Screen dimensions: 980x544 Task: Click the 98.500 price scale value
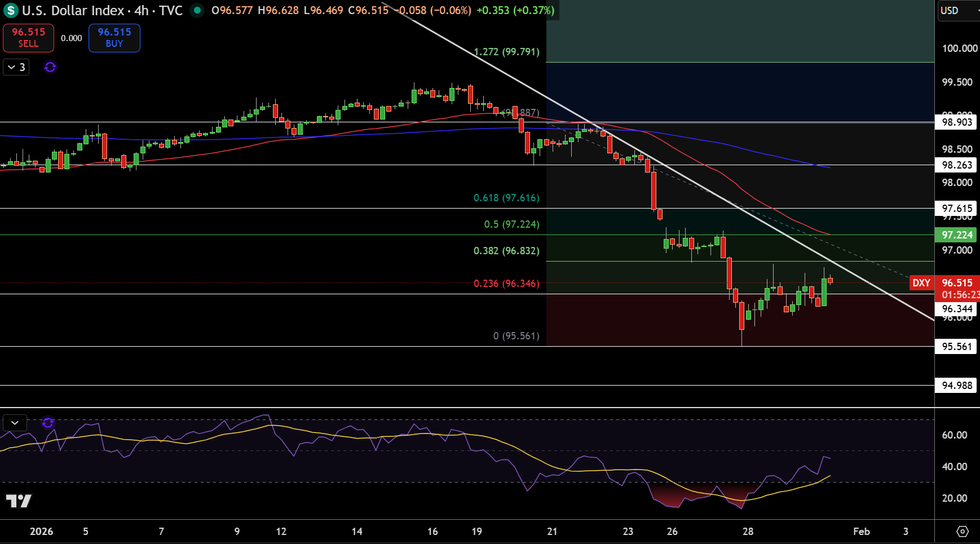click(x=957, y=149)
